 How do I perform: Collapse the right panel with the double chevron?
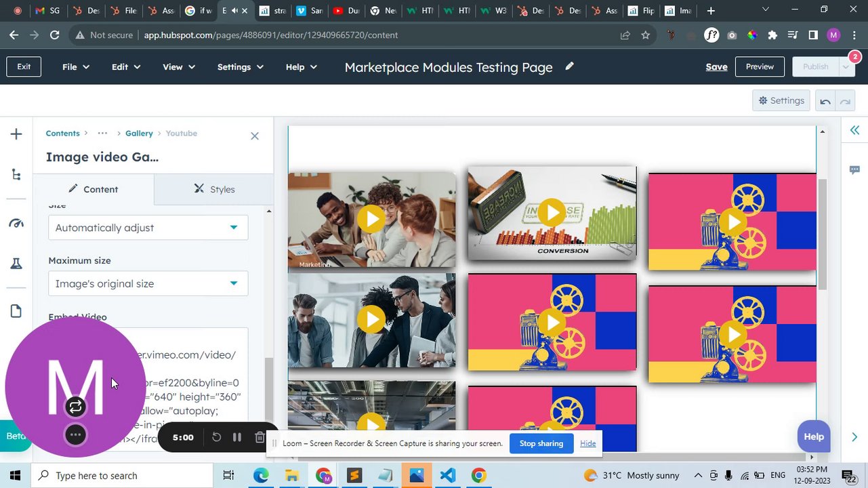point(854,130)
